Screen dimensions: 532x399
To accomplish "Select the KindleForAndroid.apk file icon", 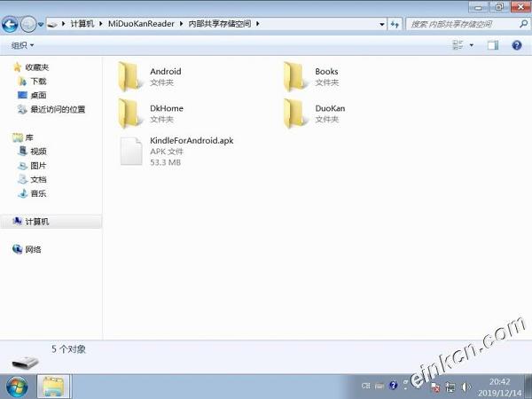I will point(131,151).
